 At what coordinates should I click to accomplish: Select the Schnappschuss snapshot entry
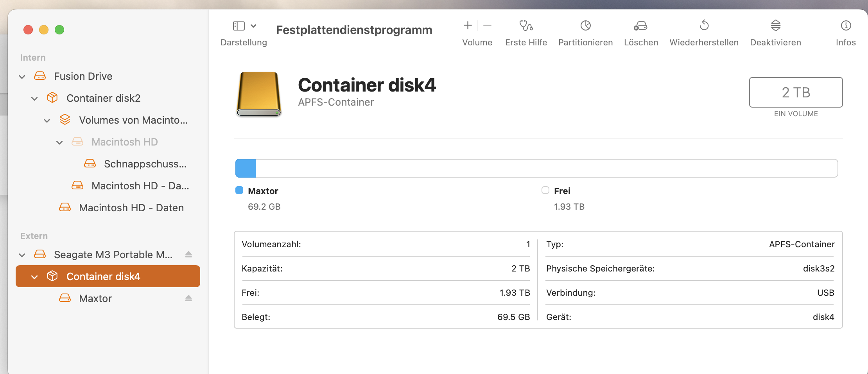(x=145, y=164)
